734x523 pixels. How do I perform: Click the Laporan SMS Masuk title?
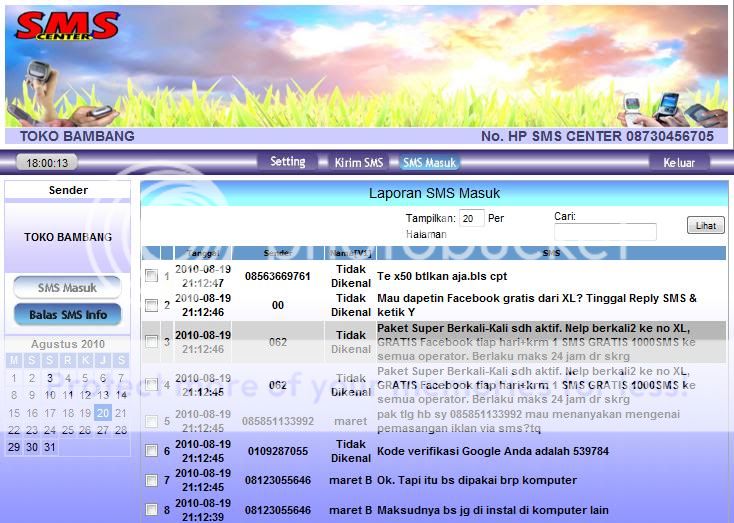(434, 193)
